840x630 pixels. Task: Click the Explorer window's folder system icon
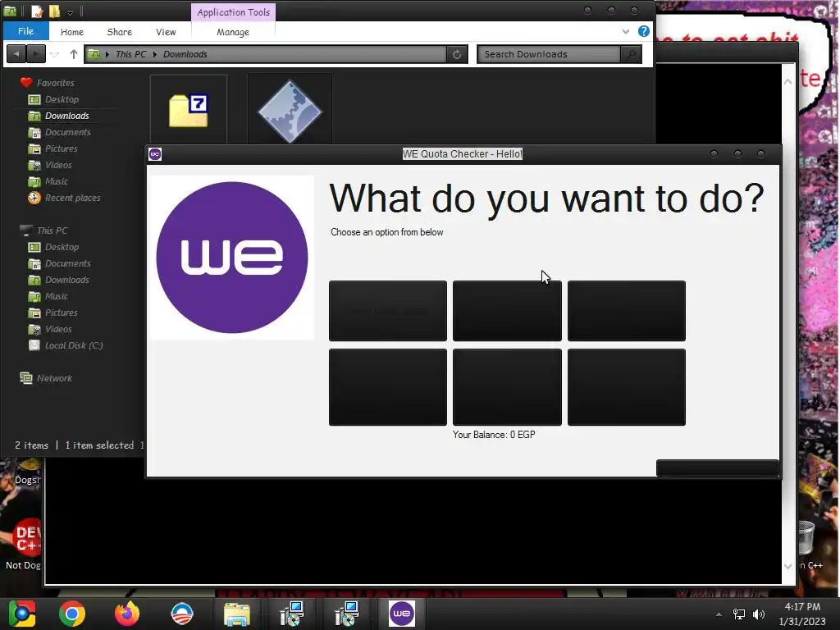coord(10,11)
